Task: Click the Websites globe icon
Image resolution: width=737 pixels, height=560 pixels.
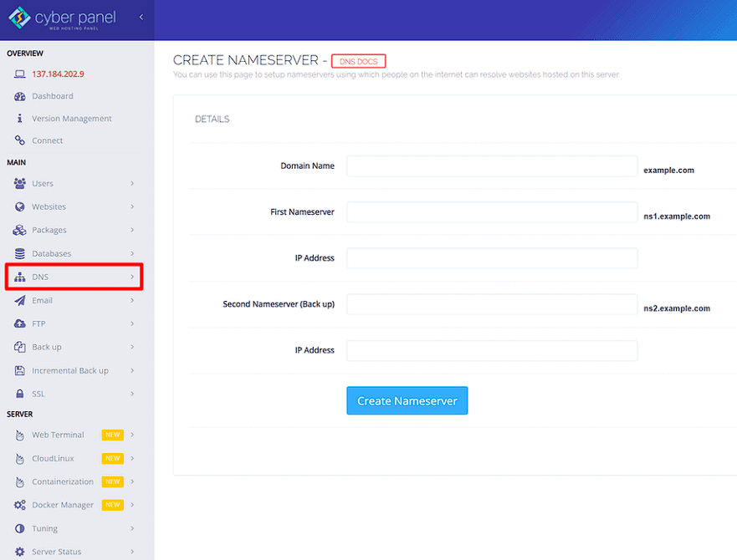Action: tap(18, 206)
